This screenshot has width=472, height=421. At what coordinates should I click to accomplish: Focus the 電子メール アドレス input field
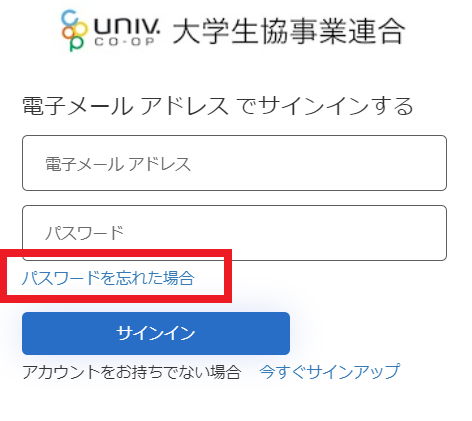(x=234, y=163)
